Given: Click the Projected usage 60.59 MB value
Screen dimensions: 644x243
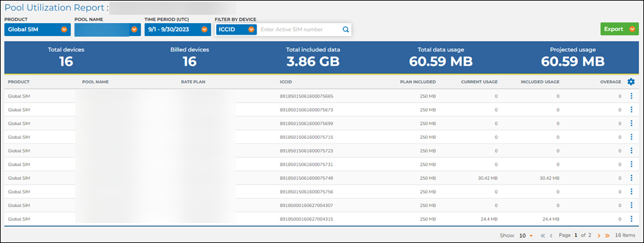Looking at the screenshot, I should pyautogui.click(x=573, y=62).
